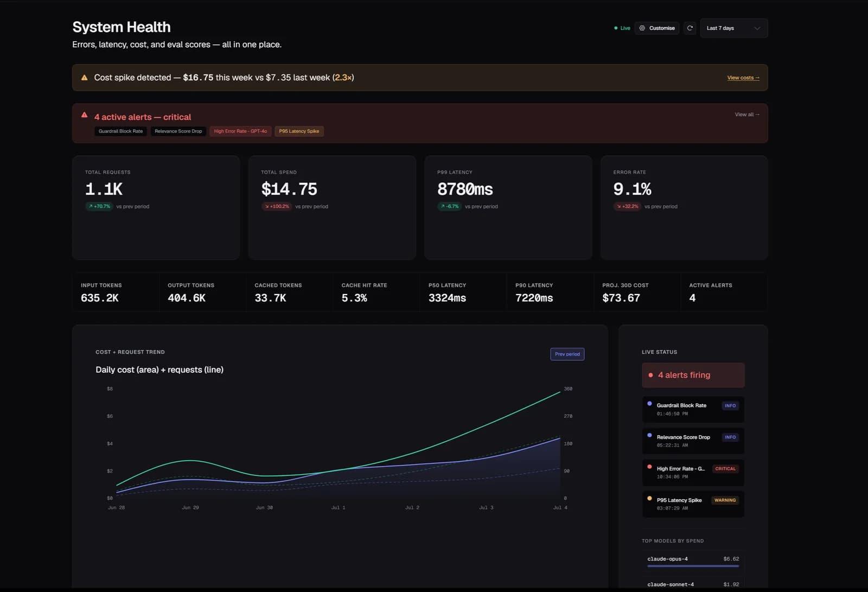The image size is (868, 592).
Task: Open the Customise dashboard button
Action: click(656, 28)
